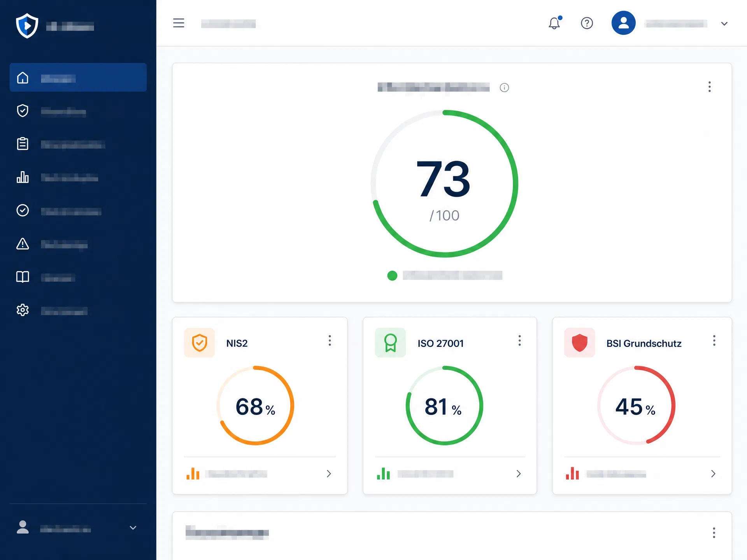Click the ISO 27001 81% progress ring
The width and height of the screenshot is (747, 560).
[444, 405]
